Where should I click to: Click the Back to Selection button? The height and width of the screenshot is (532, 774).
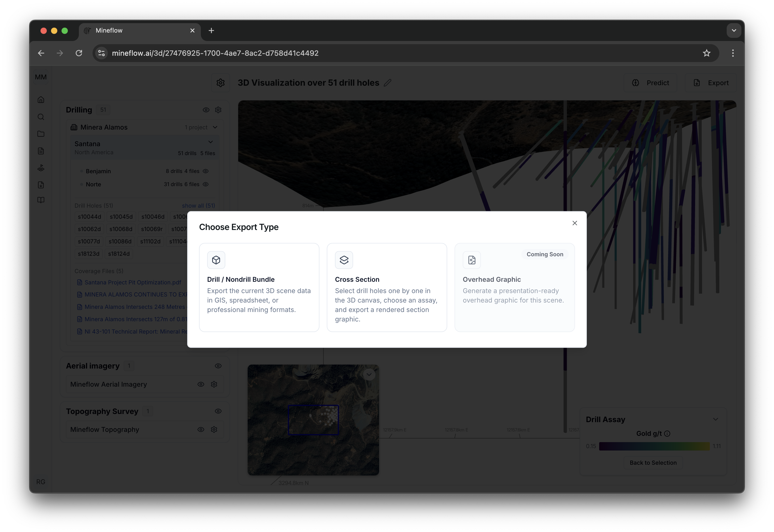coord(653,463)
